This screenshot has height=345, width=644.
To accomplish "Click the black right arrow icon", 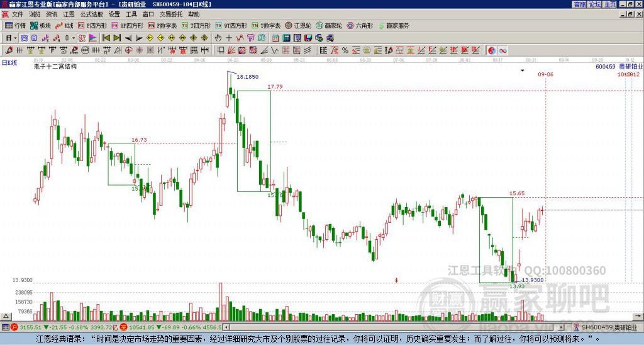I will pyautogui.click(x=139, y=38).
